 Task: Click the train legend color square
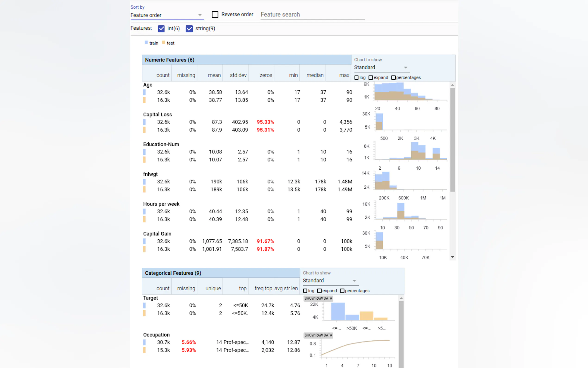(x=146, y=43)
